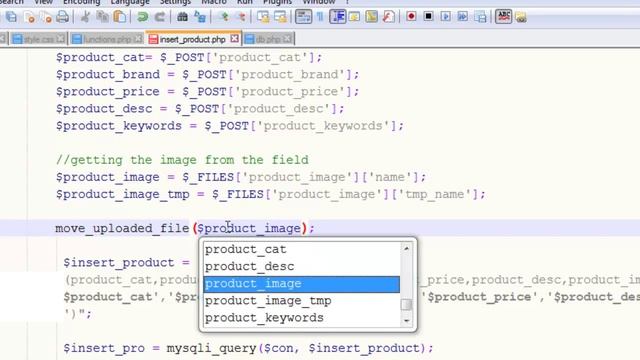Click the autocomplete scrollbar thumb
The width and height of the screenshot is (640, 360).
pyautogui.click(x=406, y=304)
